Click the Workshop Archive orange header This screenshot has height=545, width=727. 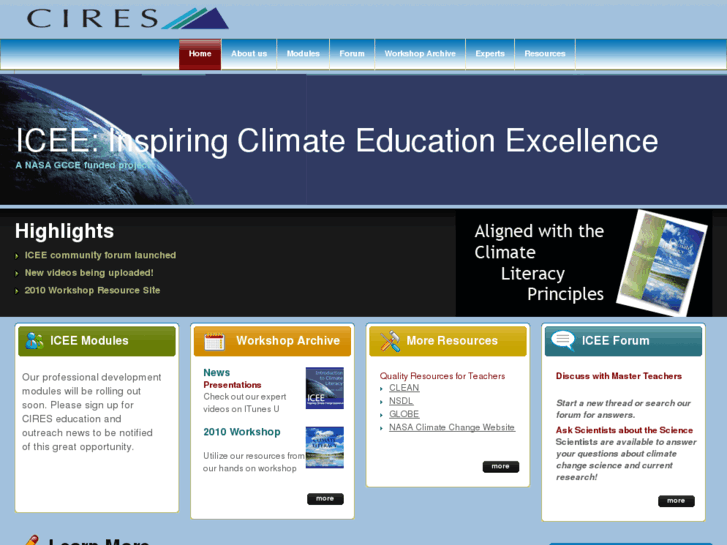click(x=272, y=341)
